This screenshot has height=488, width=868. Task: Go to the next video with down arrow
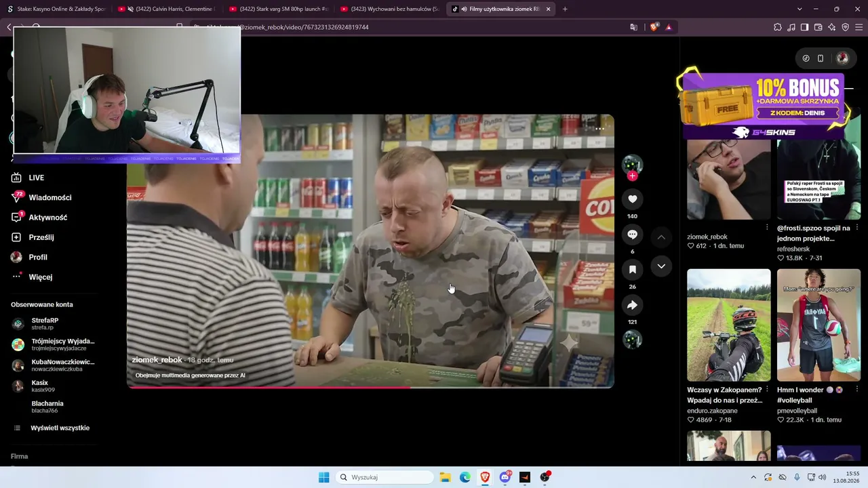click(x=661, y=266)
